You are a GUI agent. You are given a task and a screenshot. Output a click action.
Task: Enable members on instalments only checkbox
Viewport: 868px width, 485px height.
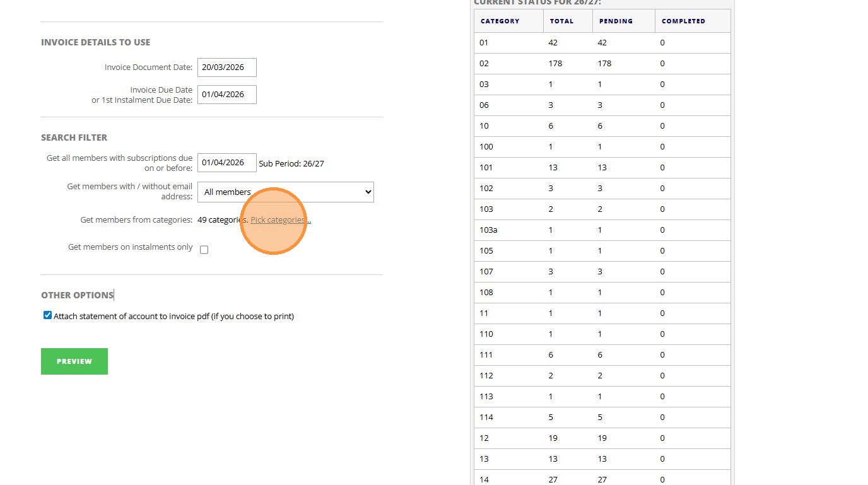(x=204, y=250)
